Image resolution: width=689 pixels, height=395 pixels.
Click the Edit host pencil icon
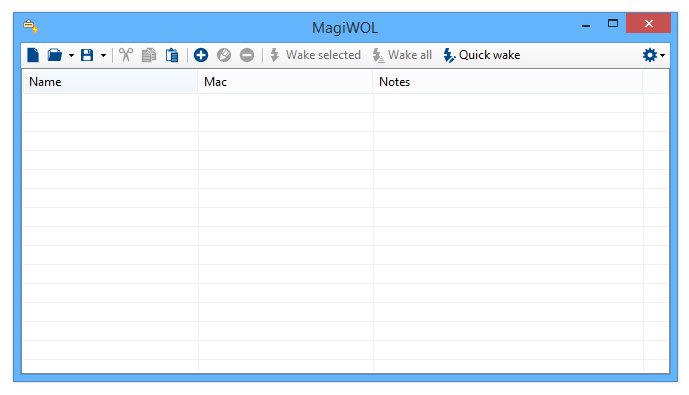(x=224, y=55)
